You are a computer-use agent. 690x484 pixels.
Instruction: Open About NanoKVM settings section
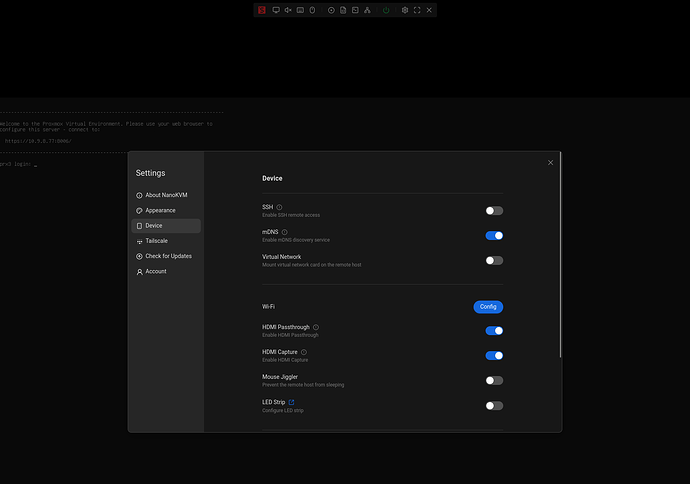[x=166, y=195]
